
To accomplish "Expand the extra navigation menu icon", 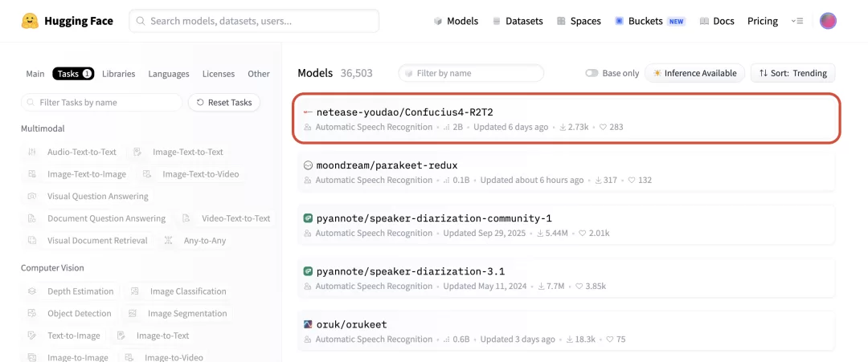I will tap(797, 21).
